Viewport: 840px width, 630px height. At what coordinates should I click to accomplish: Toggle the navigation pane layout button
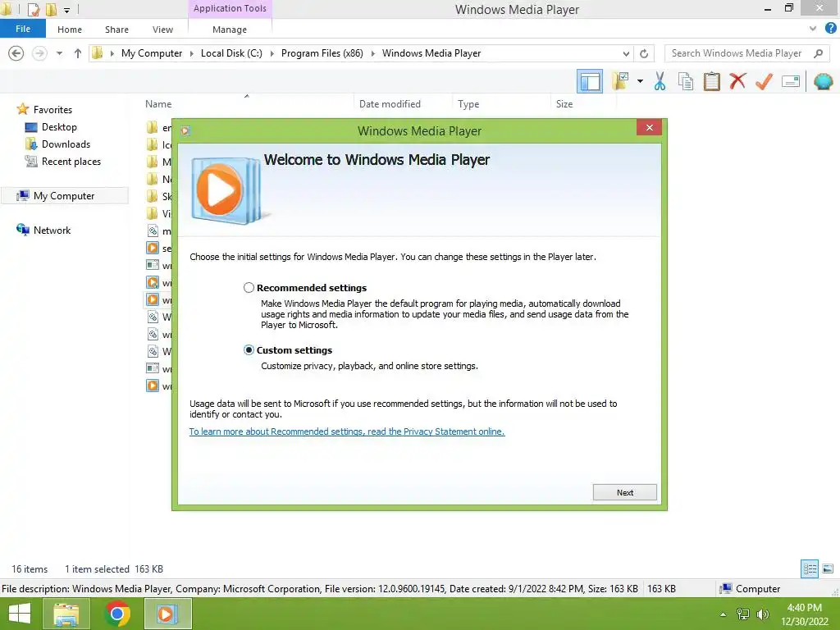coord(590,82)
